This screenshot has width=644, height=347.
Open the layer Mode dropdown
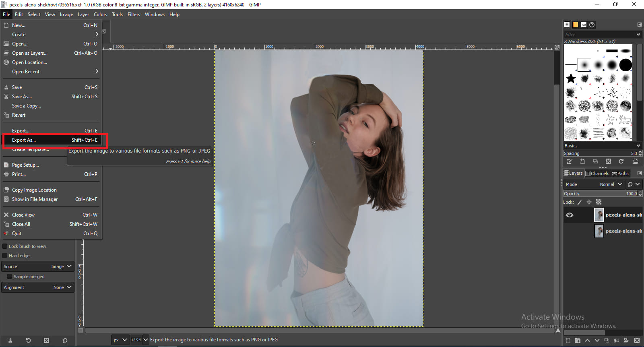pyautogui.click(x=594, y=184)
